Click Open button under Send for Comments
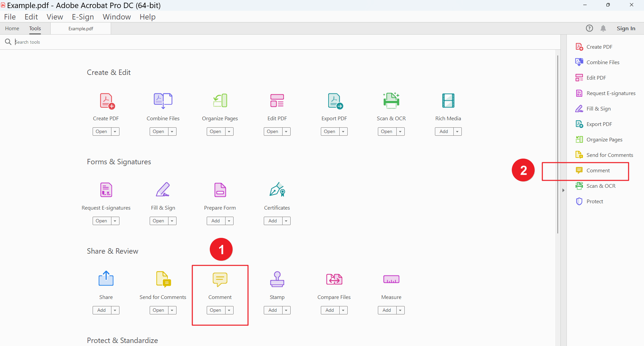 [159, 310]
